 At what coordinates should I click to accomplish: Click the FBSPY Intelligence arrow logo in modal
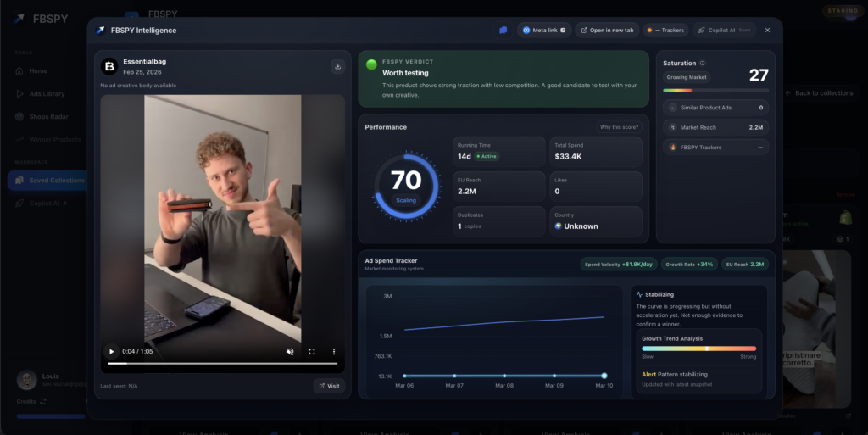tap(100, 31)
